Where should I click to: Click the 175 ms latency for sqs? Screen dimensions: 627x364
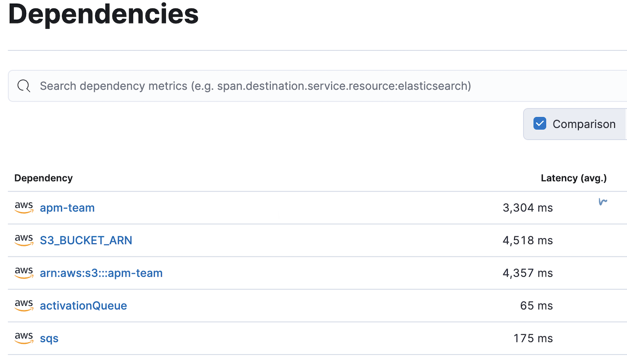(x=533, y=338)
